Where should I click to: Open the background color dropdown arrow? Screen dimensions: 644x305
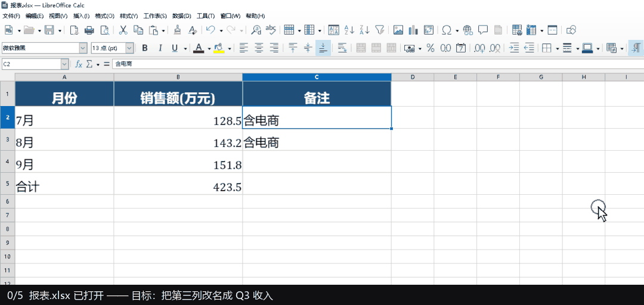tap(229, 48)
